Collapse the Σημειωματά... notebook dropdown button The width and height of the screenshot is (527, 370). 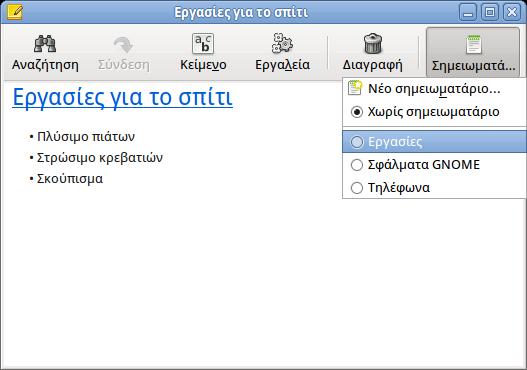click(473, 53)
